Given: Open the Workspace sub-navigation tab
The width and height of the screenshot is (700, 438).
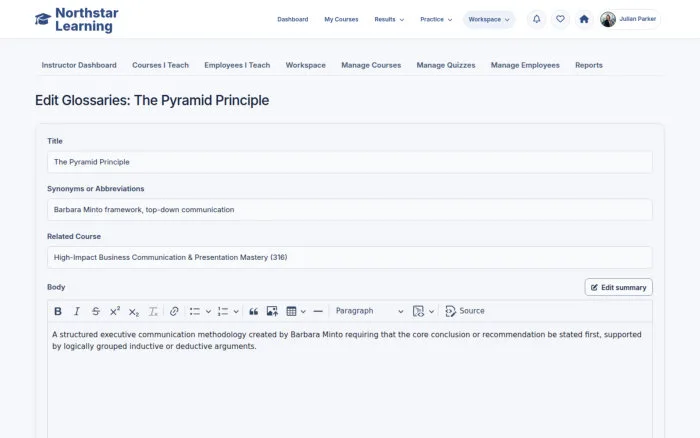Looking at the screenshot, I should pos(306,65).
